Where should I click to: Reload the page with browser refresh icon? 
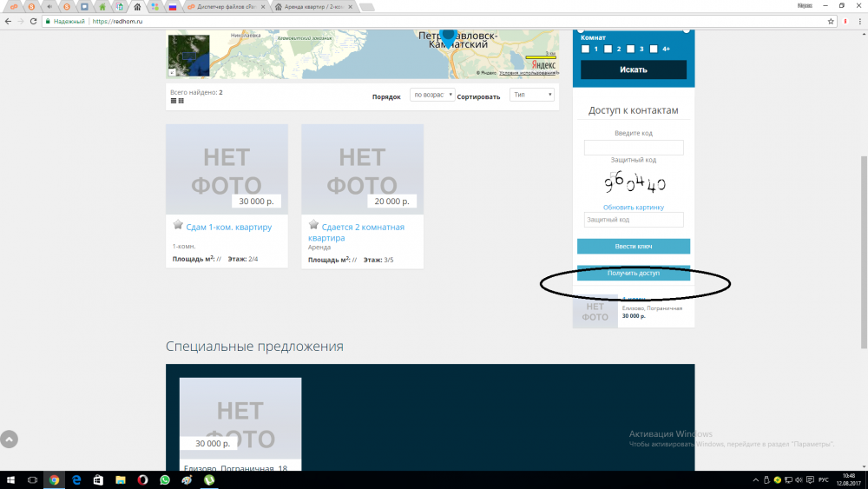[33, 20]
